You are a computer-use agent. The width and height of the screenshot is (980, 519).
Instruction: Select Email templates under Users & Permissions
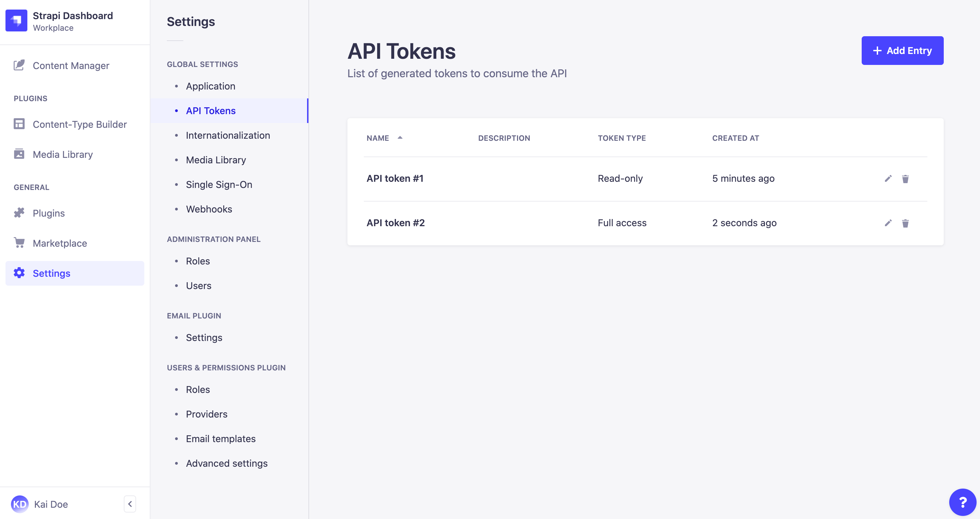(x=221, y=438)
